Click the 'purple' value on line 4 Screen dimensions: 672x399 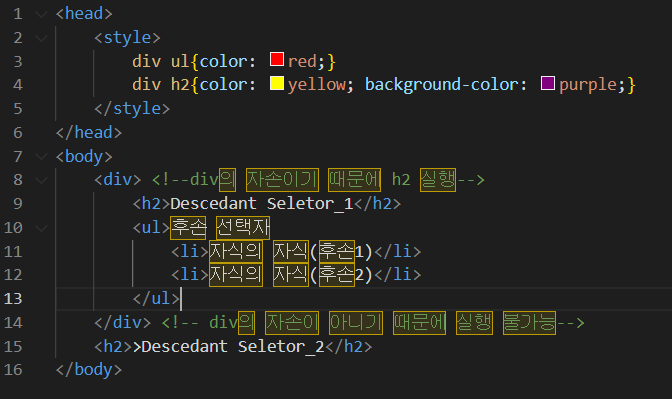[x=588, y=85]
